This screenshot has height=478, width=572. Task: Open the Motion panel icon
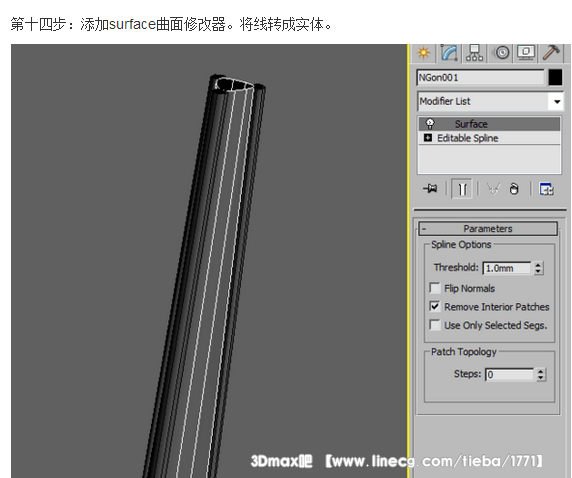[502, 53]
